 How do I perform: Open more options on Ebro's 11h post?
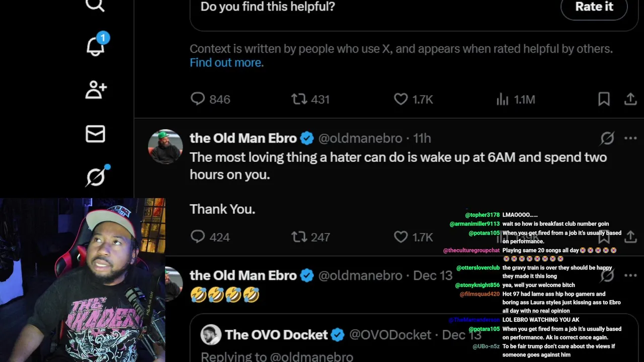(630, 138)
